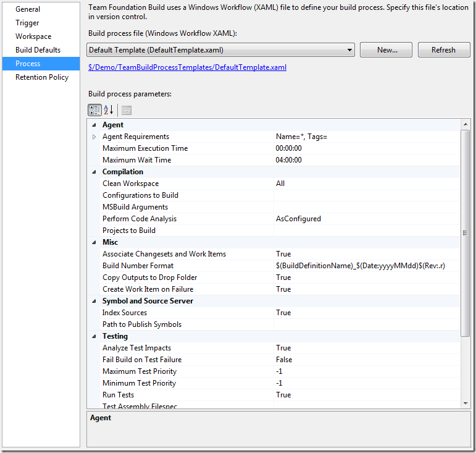
Task: Expand the Agent Requirements node
Action: [x=94, y=137]
